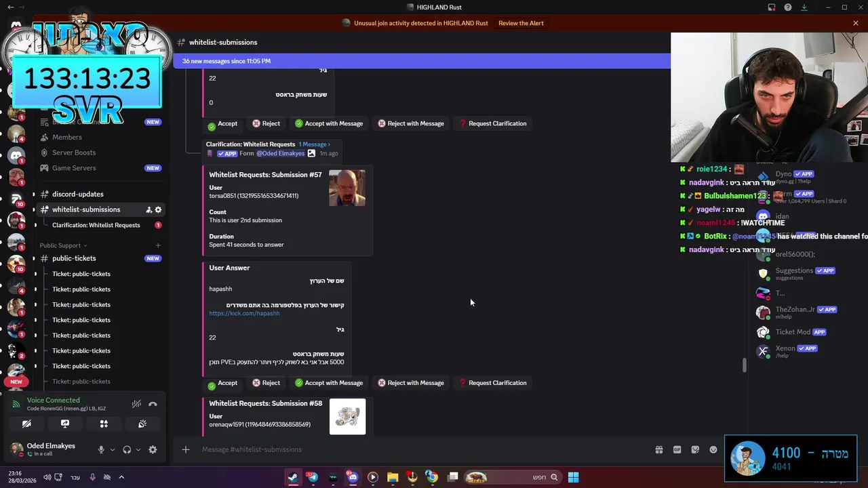Open Members in the server sidebar
The height and width of the screenshot is (488, 868).
pyautogui.click(x=67, y=137)
